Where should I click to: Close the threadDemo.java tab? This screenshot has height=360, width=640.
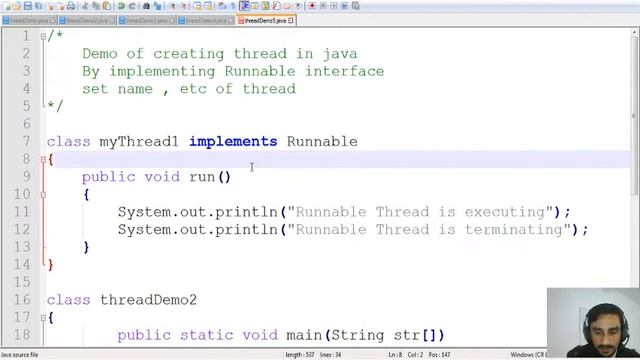pyautogui.click(x=53, y=20)
